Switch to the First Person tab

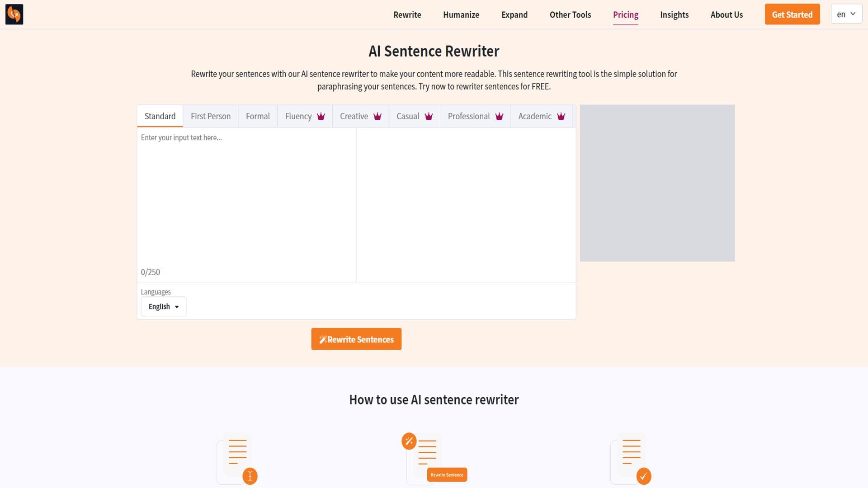point(211,117)
